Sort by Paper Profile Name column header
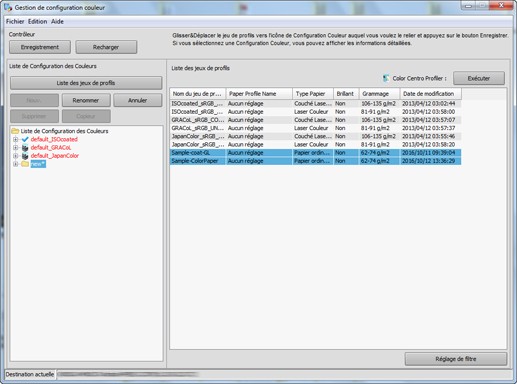 pyautogui.click(x=259, y=94)
